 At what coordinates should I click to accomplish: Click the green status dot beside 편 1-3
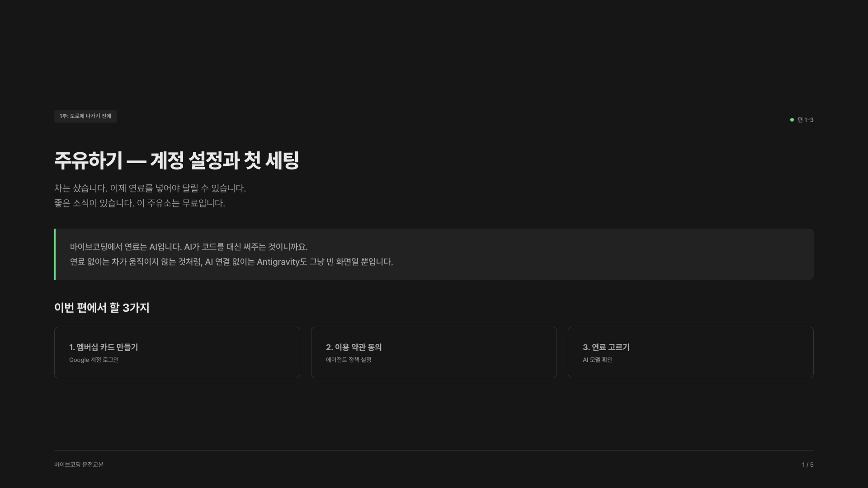(x=792, y=120)
